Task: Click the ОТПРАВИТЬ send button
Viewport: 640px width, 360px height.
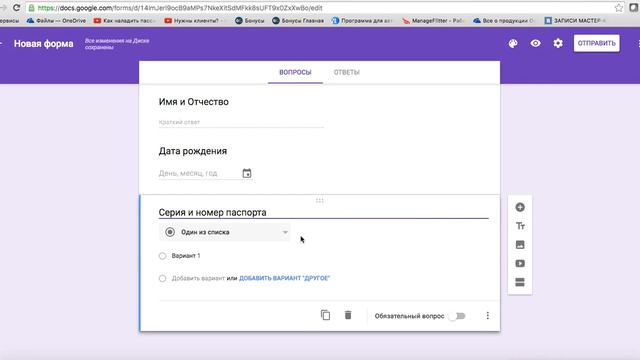Action: [x=596, y=43]
